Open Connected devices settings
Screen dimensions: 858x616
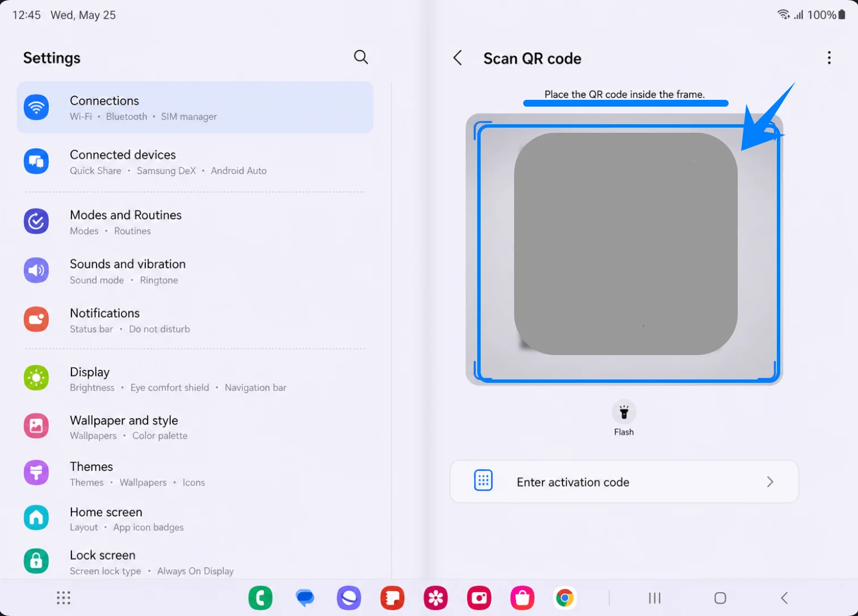(195, 162)
